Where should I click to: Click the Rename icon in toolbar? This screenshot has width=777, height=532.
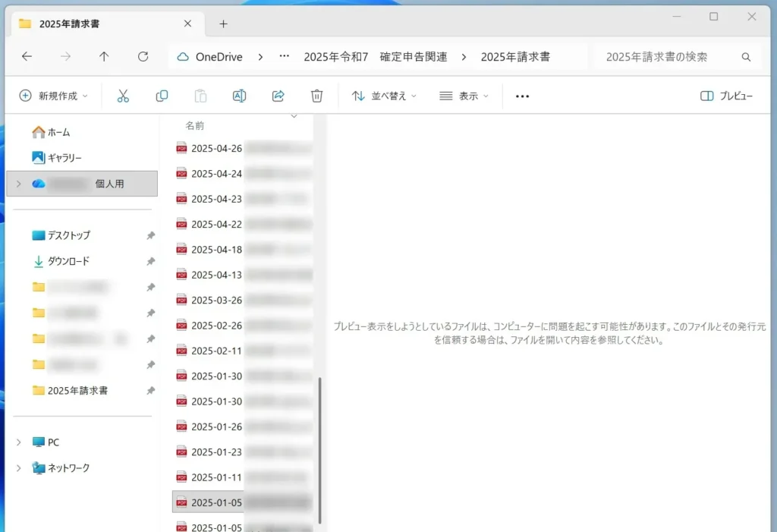point(239,96)
